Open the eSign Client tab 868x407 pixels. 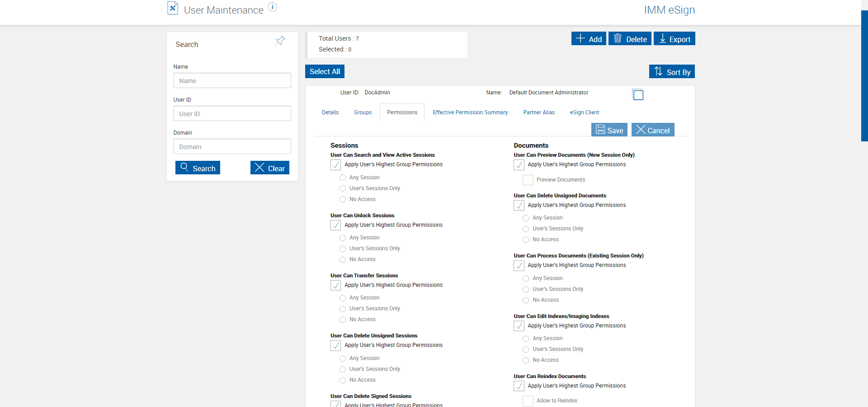click(x=584, y=112)
